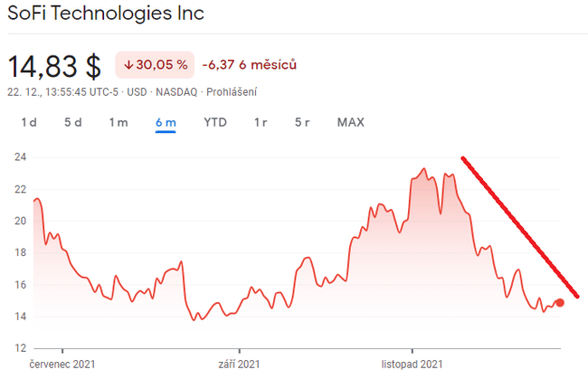Select the active 6 m tab
Screen dimensions: 588x379
[165, 122]
